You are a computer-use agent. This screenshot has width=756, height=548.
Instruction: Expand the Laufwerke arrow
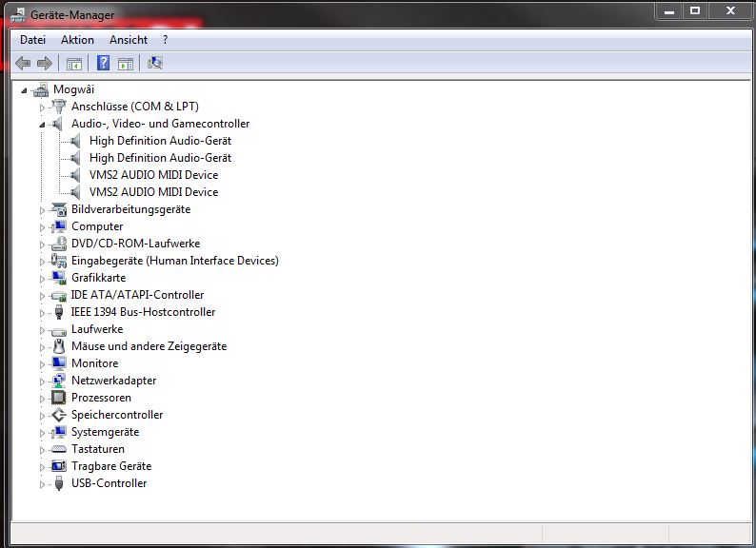point(42,330)
